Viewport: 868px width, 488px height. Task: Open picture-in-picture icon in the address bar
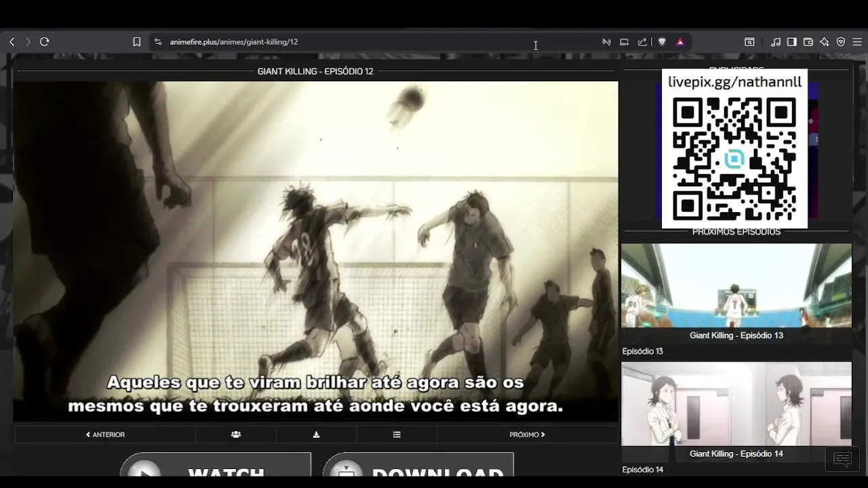625,42
